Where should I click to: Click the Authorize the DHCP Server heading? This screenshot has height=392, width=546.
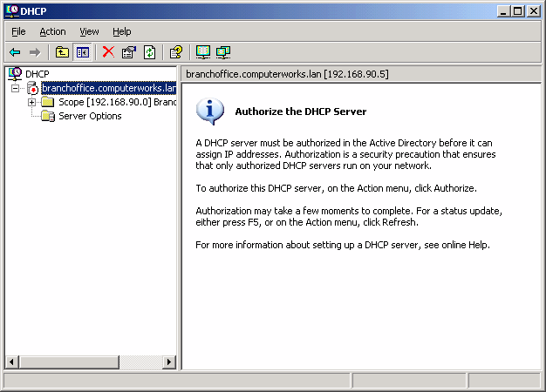click(x=301, y=112)
